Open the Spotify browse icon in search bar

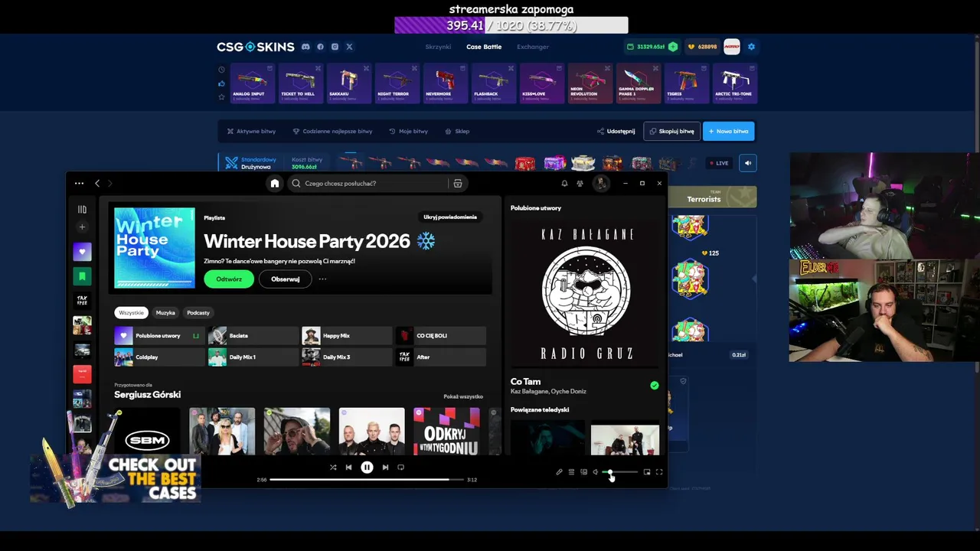458,184
